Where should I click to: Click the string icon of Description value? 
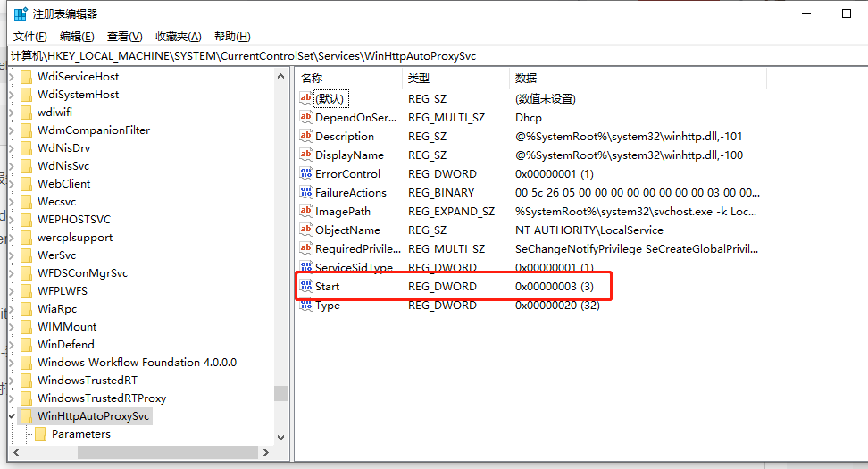coord(306,136)
